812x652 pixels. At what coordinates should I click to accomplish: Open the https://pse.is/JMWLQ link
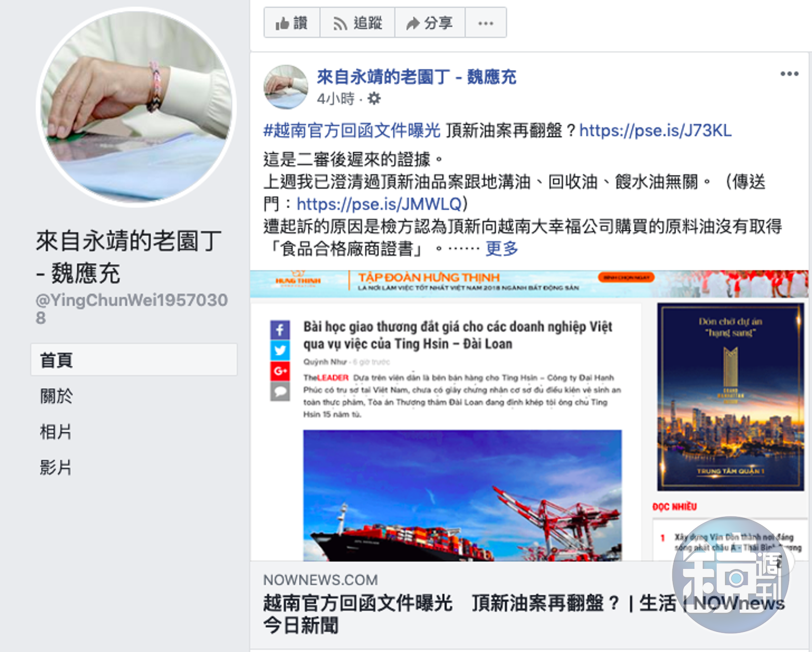point(379,204)
